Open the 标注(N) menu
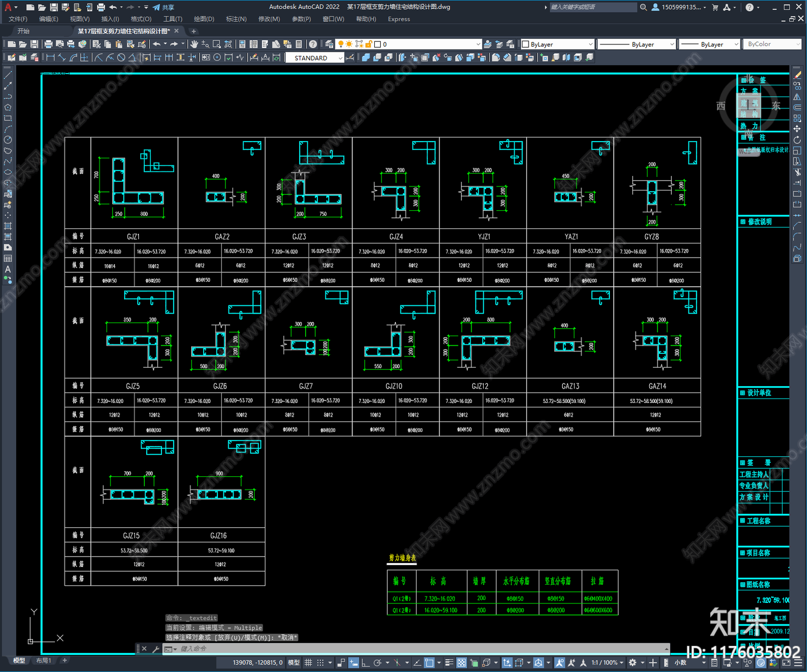Viewport: 807px width, 672px height. tap(236, 19)
